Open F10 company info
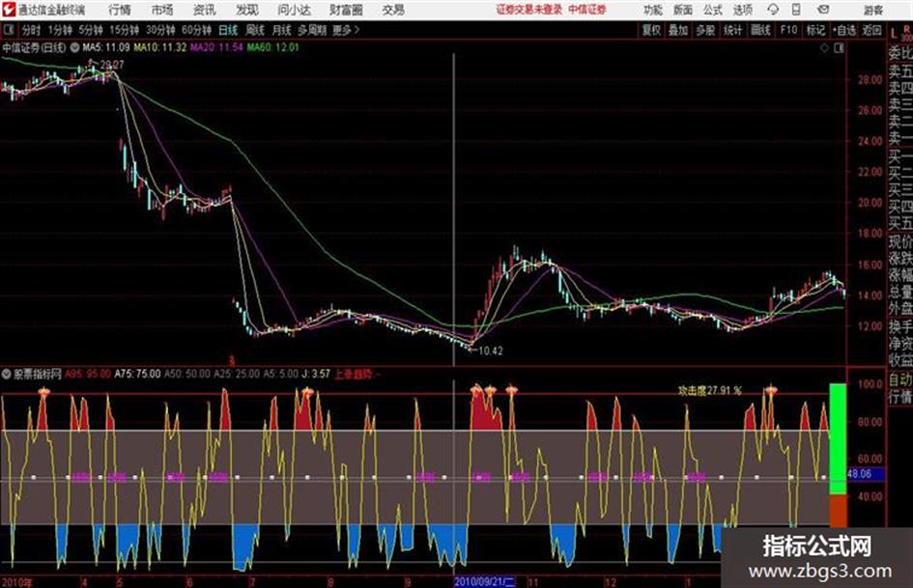The width and height of the screenshot is (913, 588). click(x=788, y=30)
